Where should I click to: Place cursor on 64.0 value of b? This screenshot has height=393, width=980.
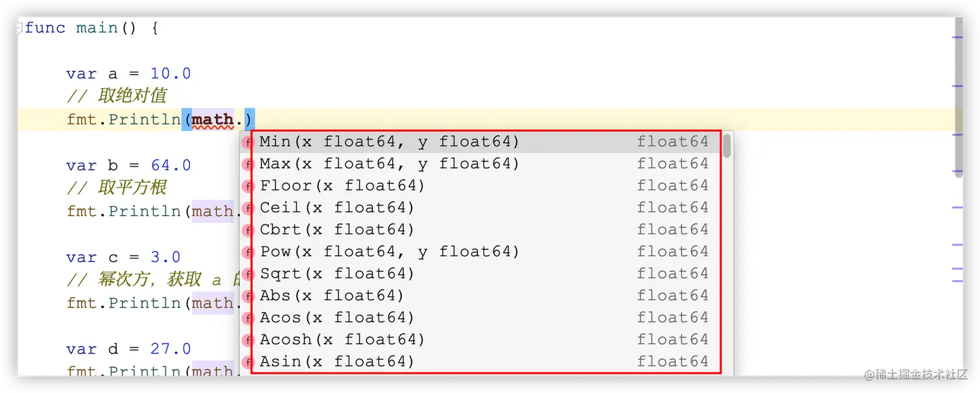pyautogui.click(x=170, y=165)
